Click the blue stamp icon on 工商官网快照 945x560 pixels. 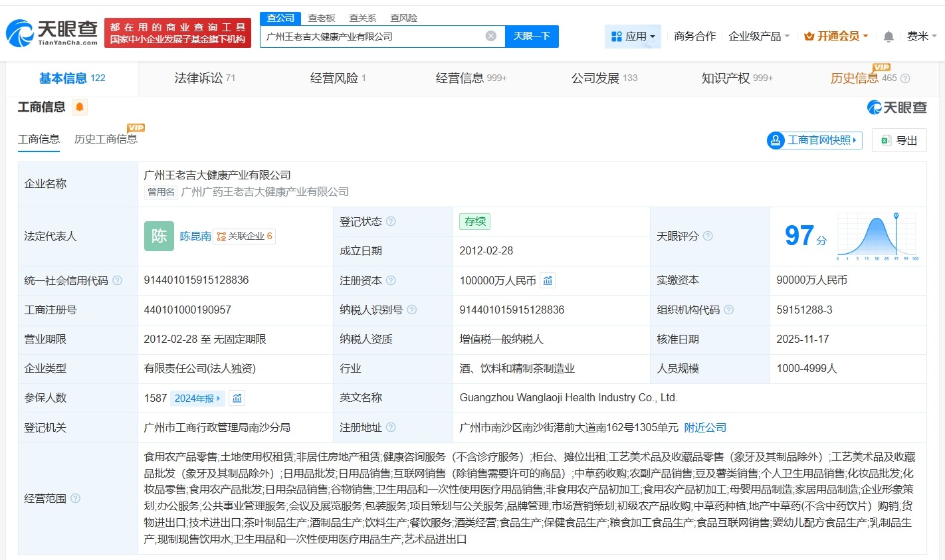tap(774, 140)
